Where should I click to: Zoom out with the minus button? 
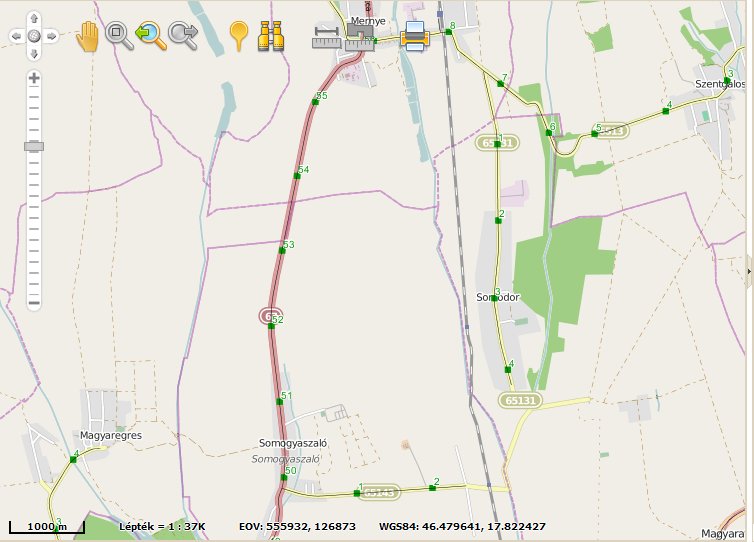[34, 303]
